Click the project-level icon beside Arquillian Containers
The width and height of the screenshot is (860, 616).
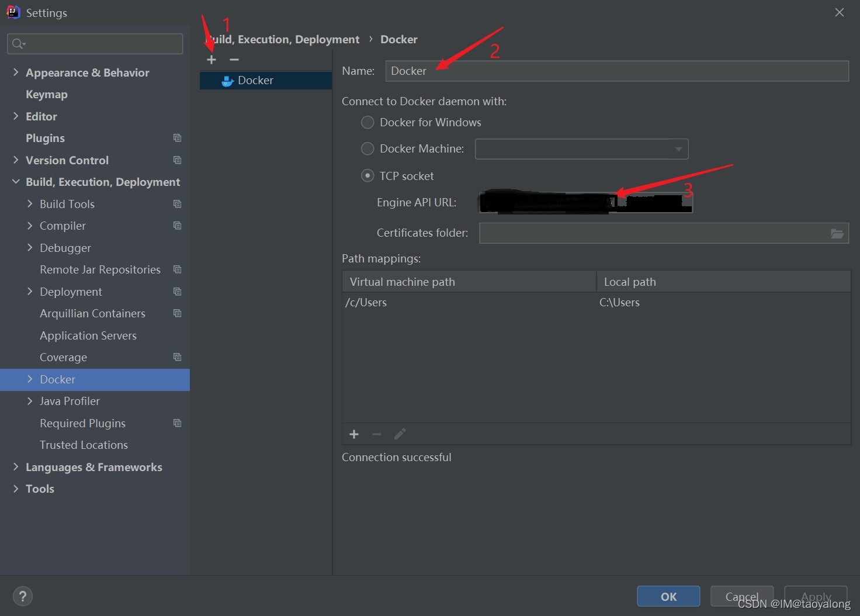point(177,313)
